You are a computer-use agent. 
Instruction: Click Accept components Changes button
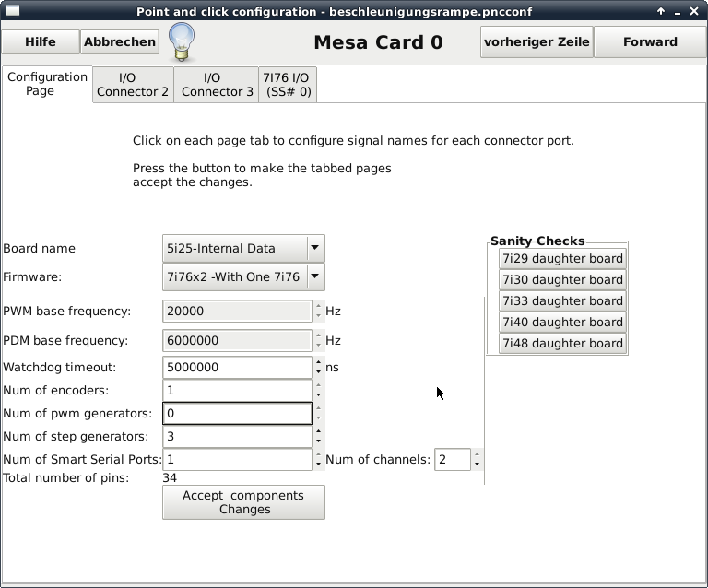[x=243, y=502]
